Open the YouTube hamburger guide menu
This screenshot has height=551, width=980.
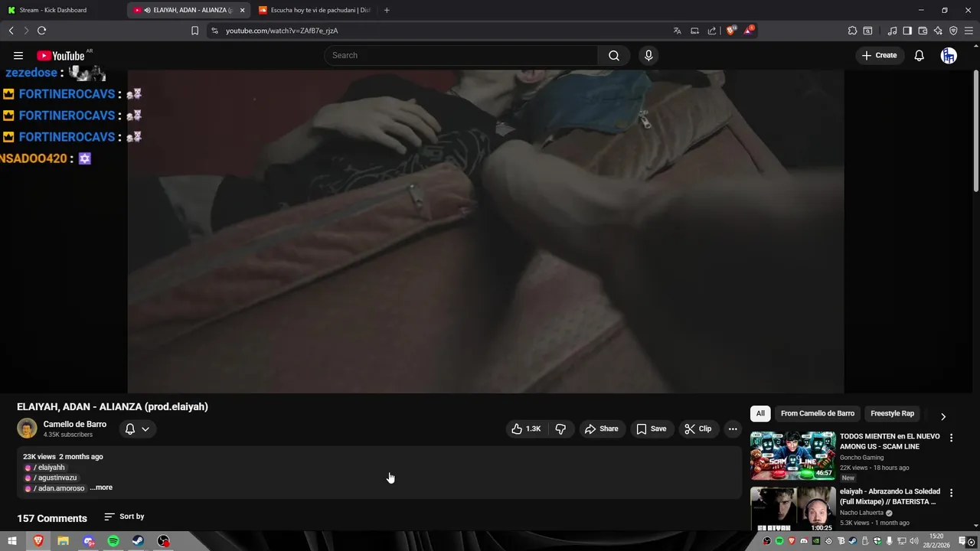coord(18,55)
